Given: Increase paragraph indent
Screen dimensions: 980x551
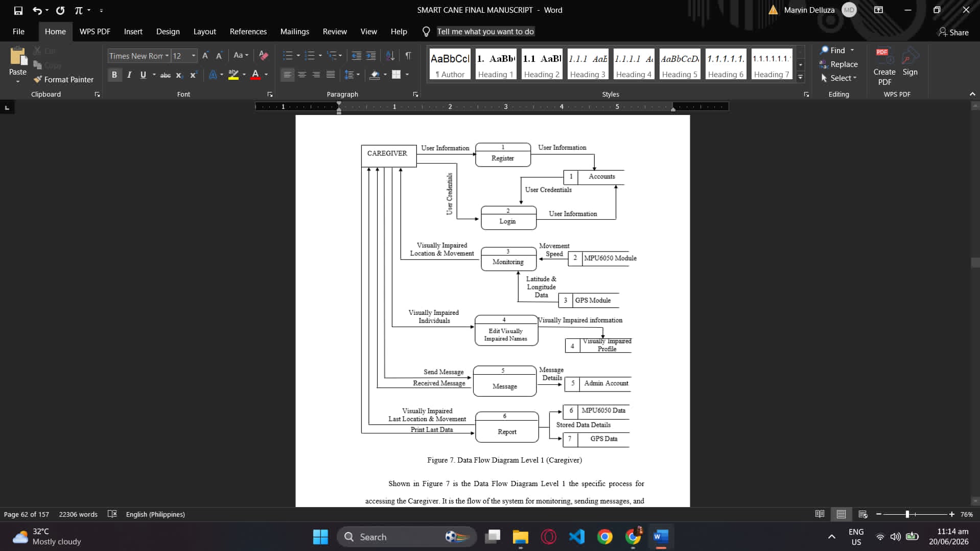Looking at the screenshot, I should point(371,56).
